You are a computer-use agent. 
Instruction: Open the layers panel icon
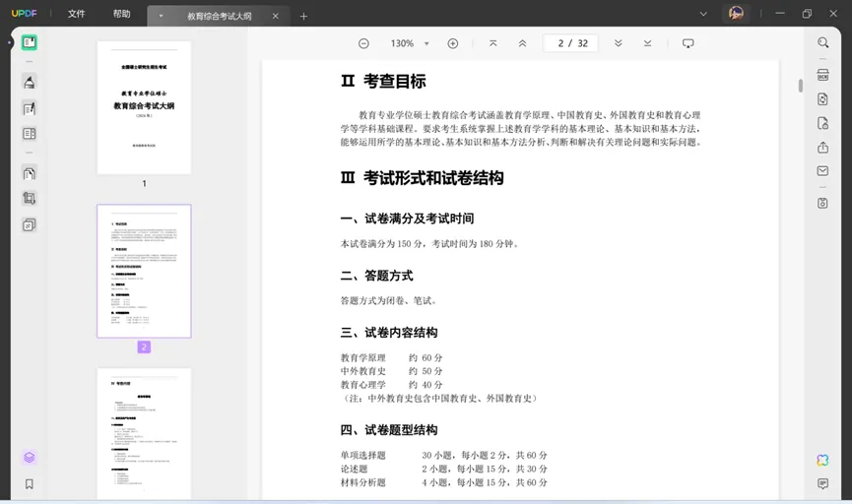click(30, 458)
